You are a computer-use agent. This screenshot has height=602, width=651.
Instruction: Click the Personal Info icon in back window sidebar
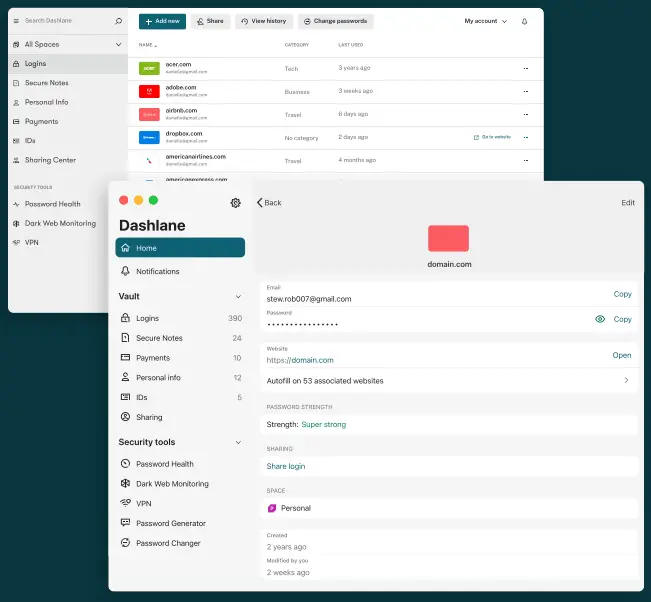[16, 102]
